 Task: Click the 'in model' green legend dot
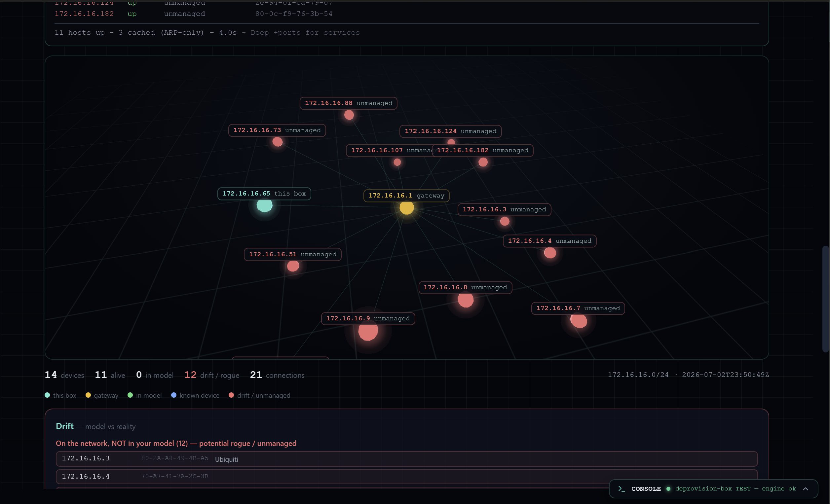[130, 395]
